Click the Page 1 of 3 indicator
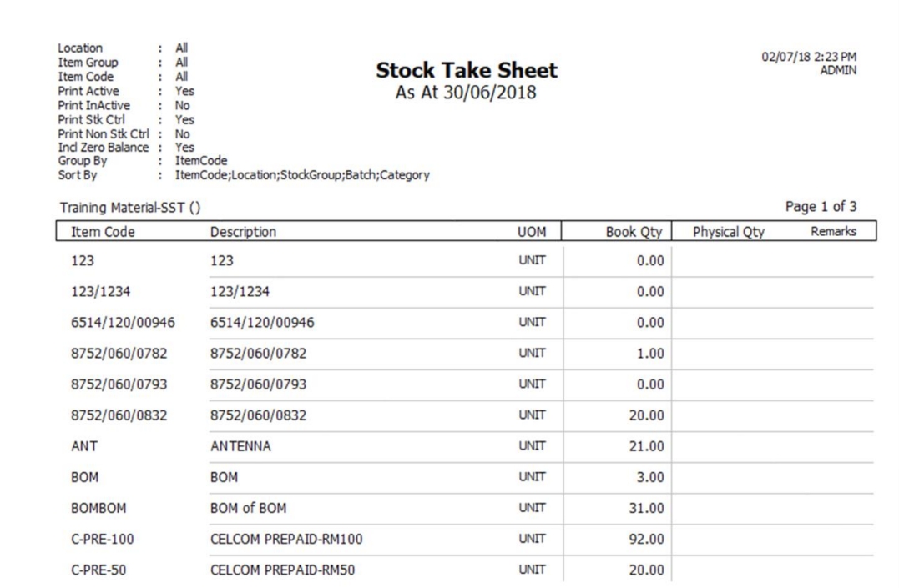This screenshot has height=588, width=899. click(x=821, y=206)
